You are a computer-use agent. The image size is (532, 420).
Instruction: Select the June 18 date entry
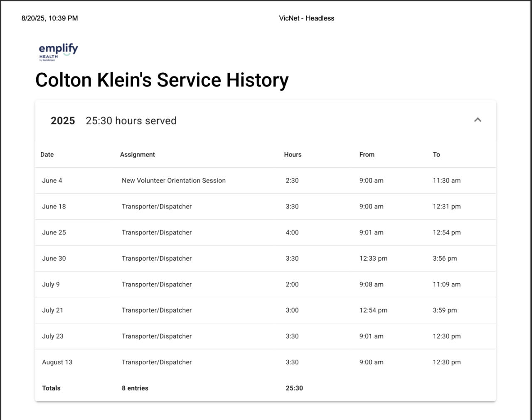click(54, 207)
